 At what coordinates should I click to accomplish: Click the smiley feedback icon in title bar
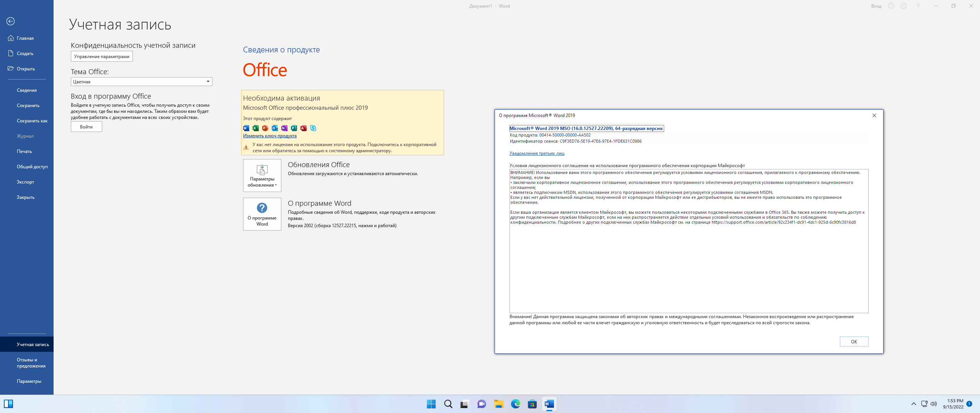tap(891, 6)
